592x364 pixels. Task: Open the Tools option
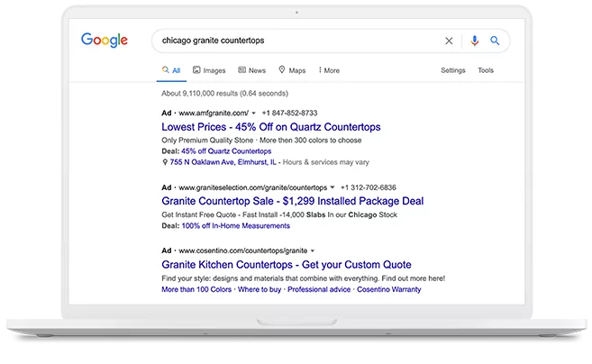(x=486, y=70)
